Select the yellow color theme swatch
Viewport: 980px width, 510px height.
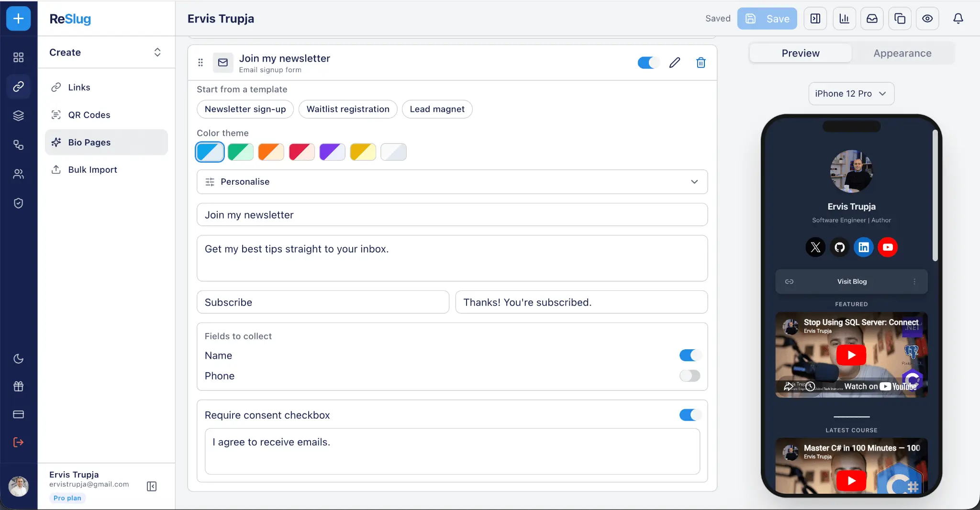[363, 152]
